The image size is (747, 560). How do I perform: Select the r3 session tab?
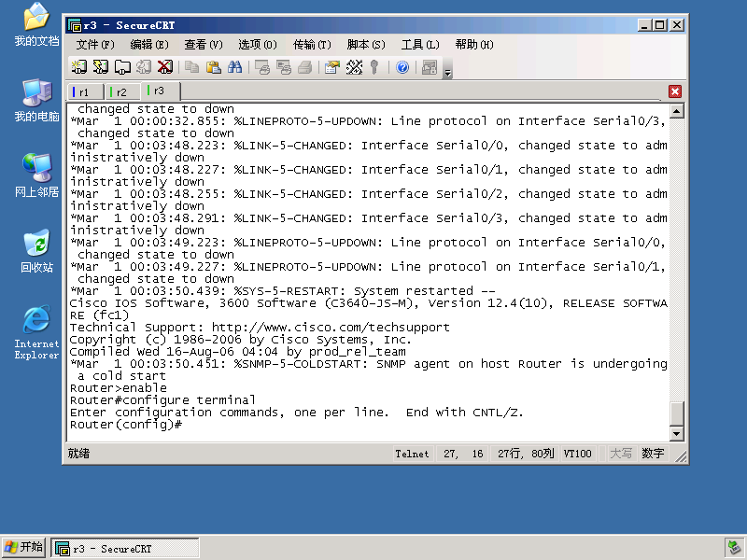tap(161, 91)
